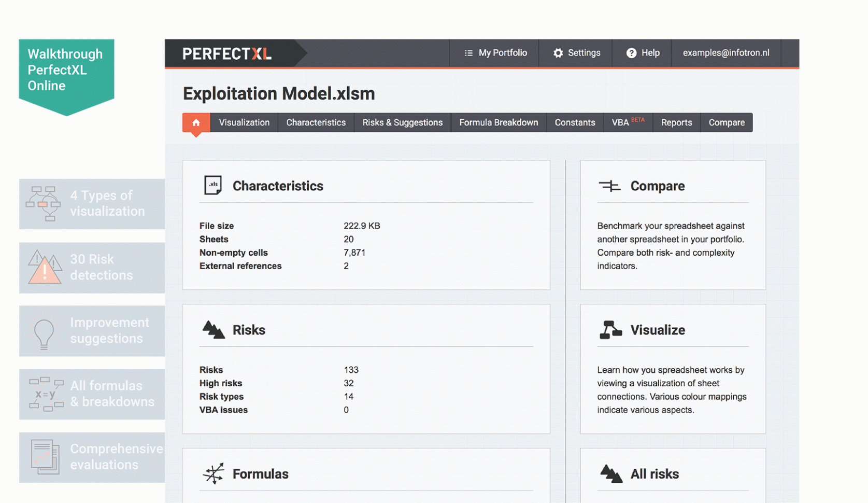Click the Risks mountain icon
Screen dimensions: 868x503
click(x=213, y=330)
